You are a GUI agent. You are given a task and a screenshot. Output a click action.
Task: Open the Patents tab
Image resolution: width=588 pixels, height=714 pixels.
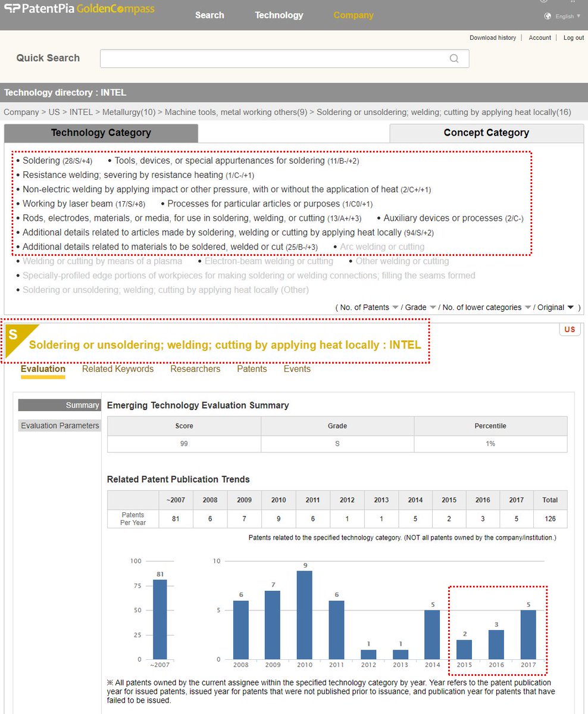pyautogui.click(x=252, y=369)
